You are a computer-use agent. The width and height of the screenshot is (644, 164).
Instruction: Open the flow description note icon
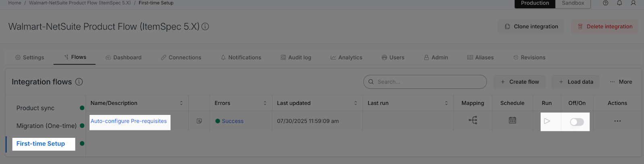click(199, 121)
